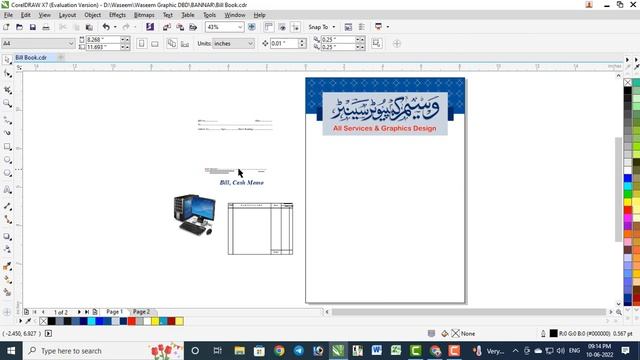Open Chrome from the taskbar
This screenshot has height=360, width=640.
(279, 351)
